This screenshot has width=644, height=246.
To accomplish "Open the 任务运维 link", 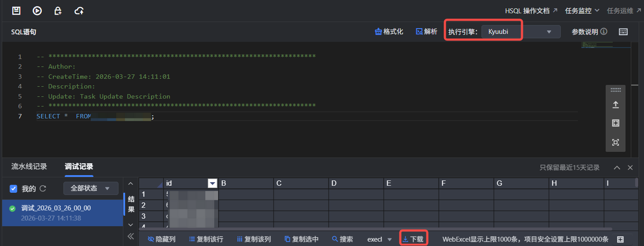I will pyautogui.click(x=624, y=11).
